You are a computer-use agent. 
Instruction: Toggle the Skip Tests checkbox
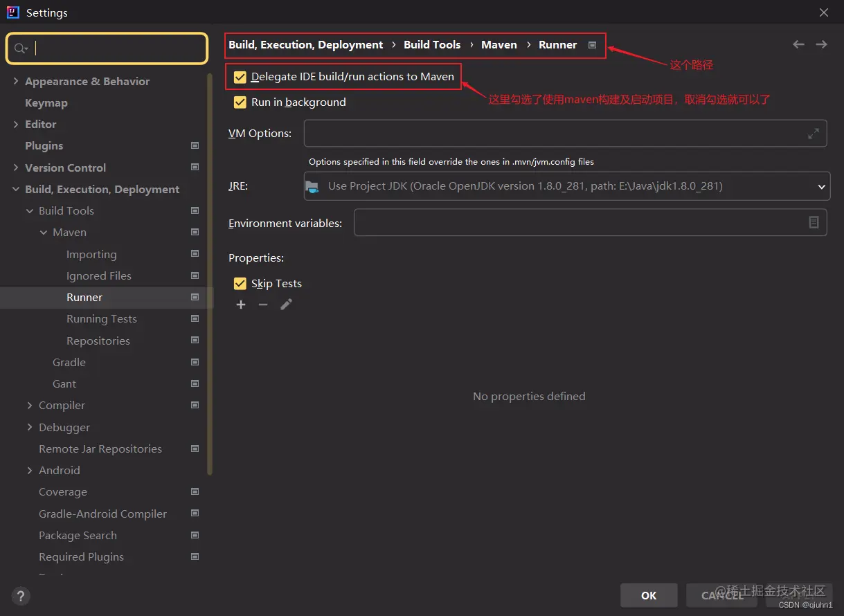[x=240, y=284]
